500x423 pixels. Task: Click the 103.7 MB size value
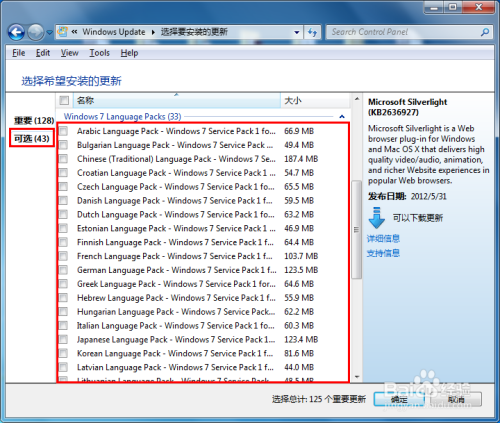tap(301, 256)
